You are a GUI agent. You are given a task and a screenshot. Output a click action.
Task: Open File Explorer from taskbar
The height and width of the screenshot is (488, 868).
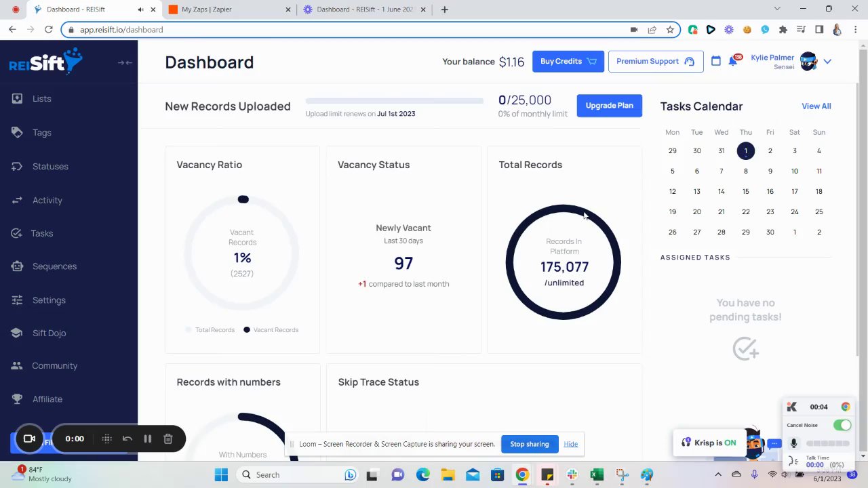(448, 475)
